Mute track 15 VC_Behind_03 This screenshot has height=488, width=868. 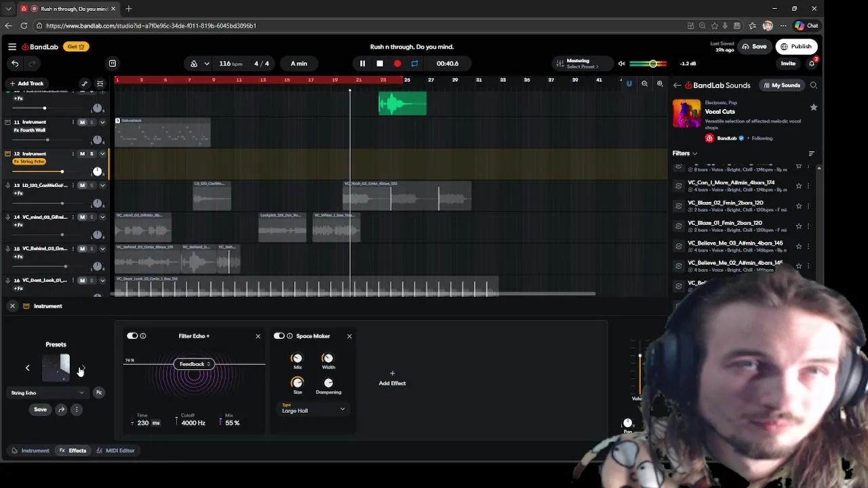pyautogui.click(x=82, y=249)
